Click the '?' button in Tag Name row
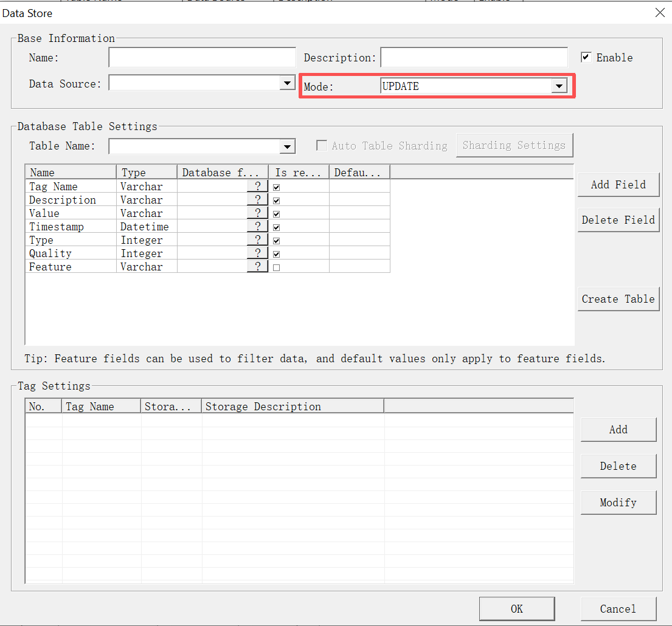The image size is (672, 626). point(257,187)
